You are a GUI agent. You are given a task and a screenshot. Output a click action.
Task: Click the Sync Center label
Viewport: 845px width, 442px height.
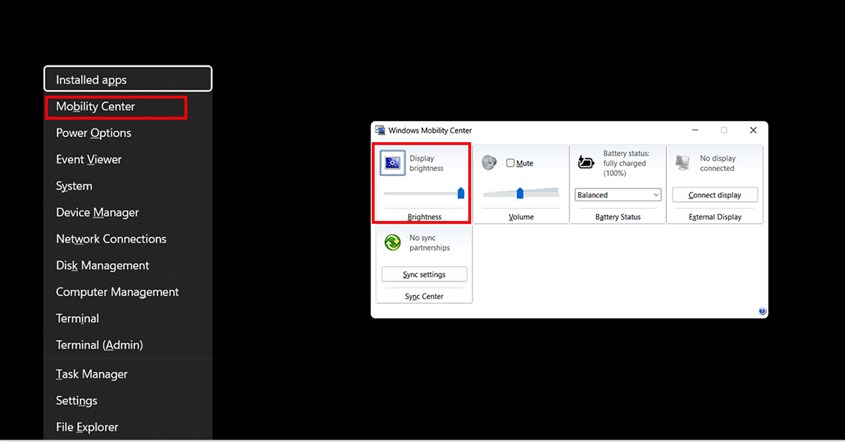click(424, 296)
